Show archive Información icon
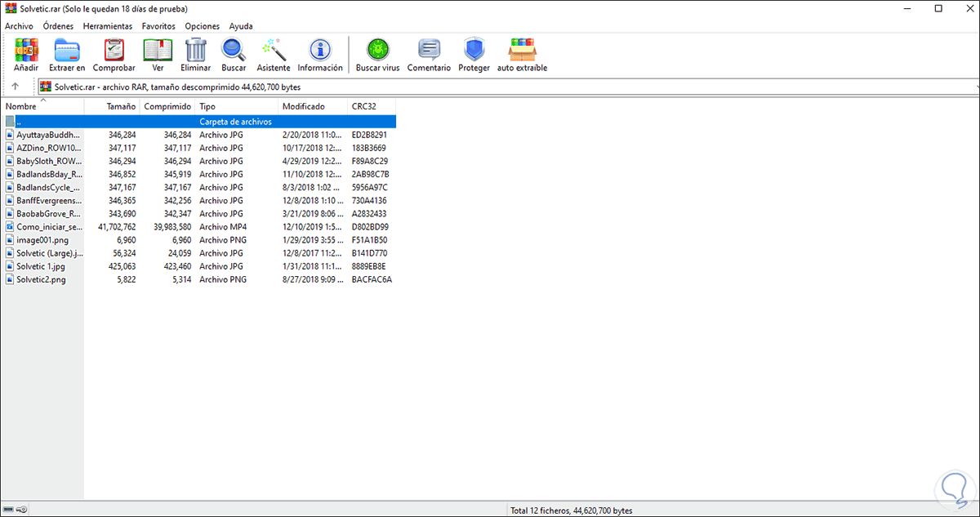 (320, 51)
